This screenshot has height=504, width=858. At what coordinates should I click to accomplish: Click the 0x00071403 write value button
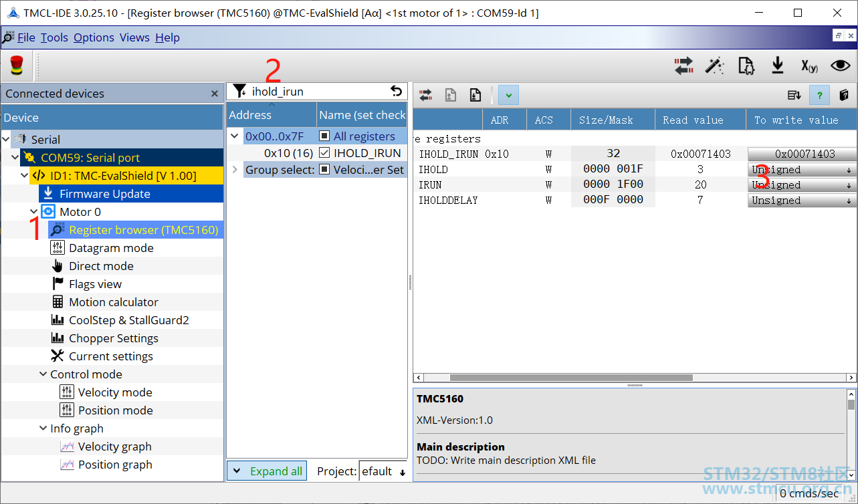802,154
